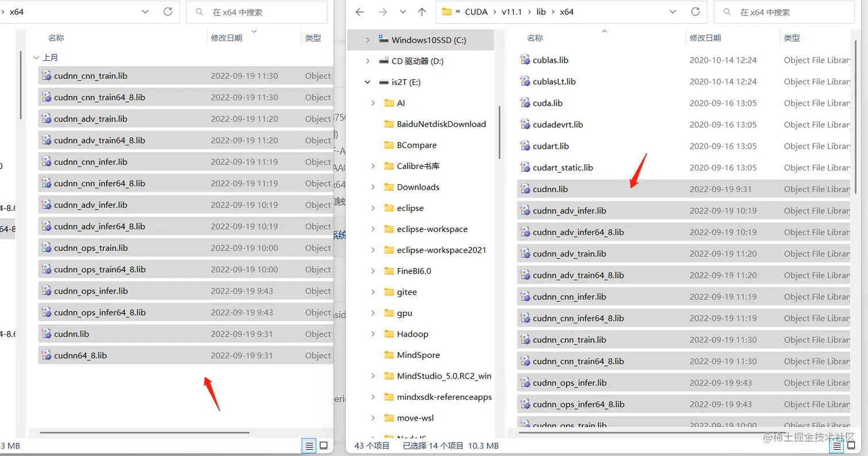868x456 pixels.
Task: Select cudnn_ops_train64_8.lib in left window
Action: click(185, 269)
